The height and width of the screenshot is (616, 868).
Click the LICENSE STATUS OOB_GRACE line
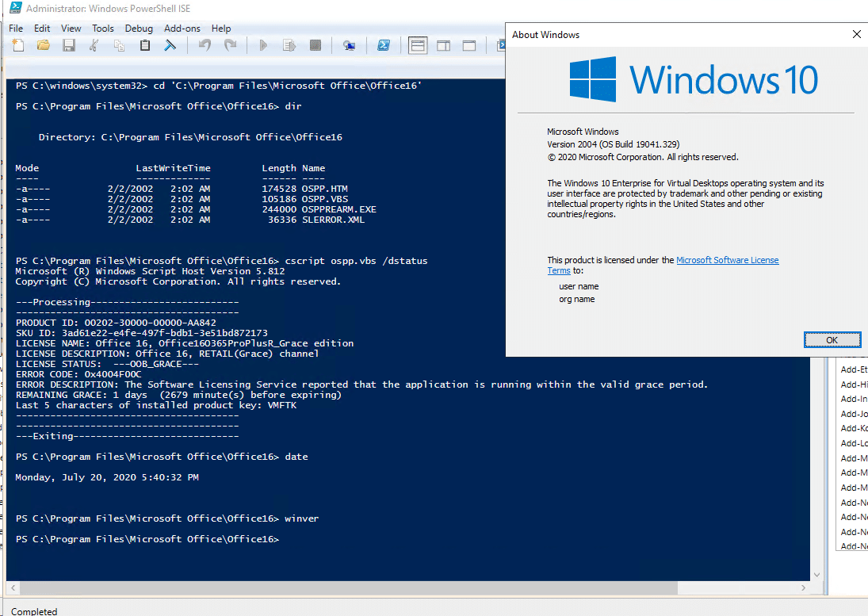(107, 364)
